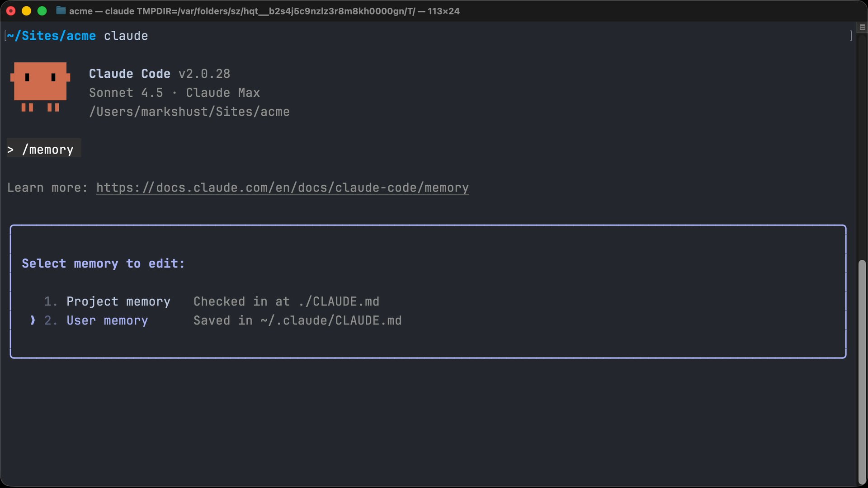Click the vertical scrollbar thumb
868x488 pixels.
pyautogui.click(x=862, y=371)
